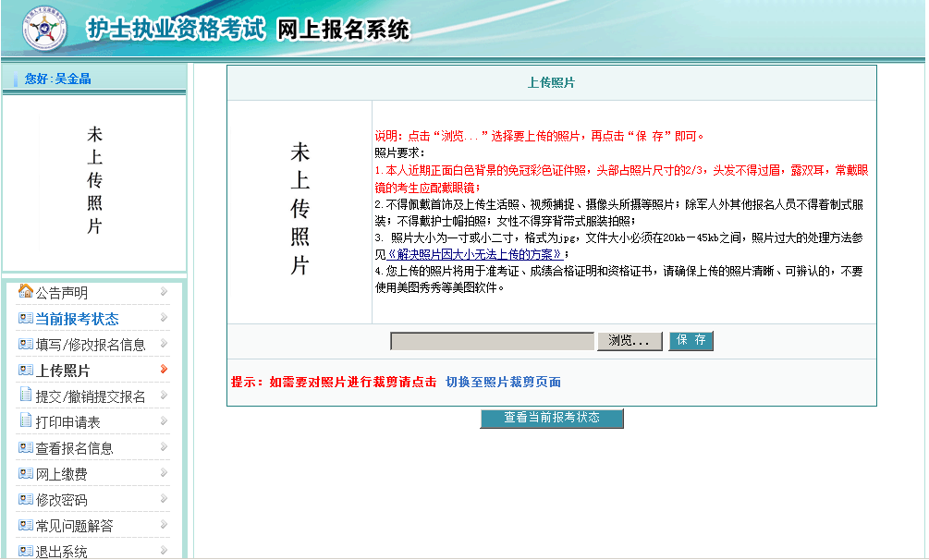The width and height of the screenshot is (929, 560).
Task: Select 退出系统 to log out
Action: click(x=61, y=552)
